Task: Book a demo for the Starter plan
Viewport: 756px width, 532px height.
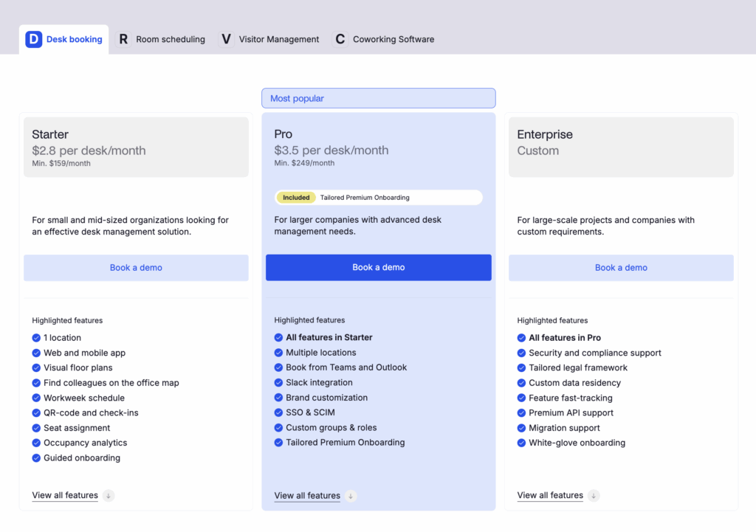Action: click(136, 268)
